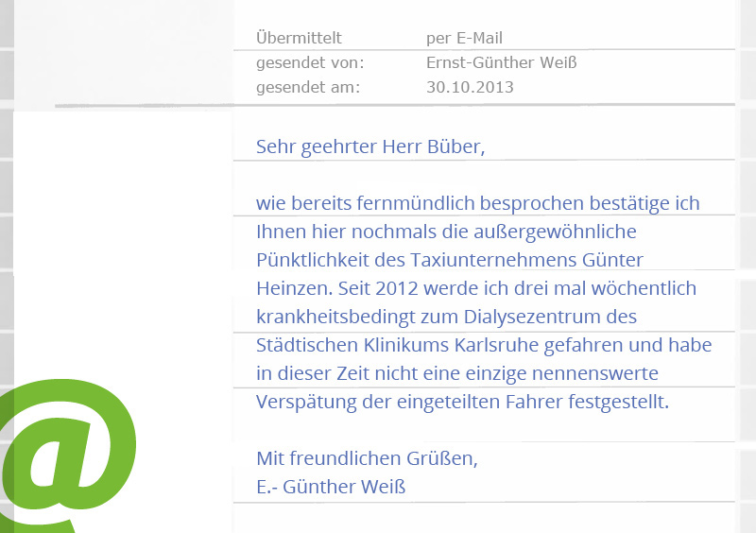756x533 pixels.
Task: Click the green @ email icon
Action: tap(66, 456)
